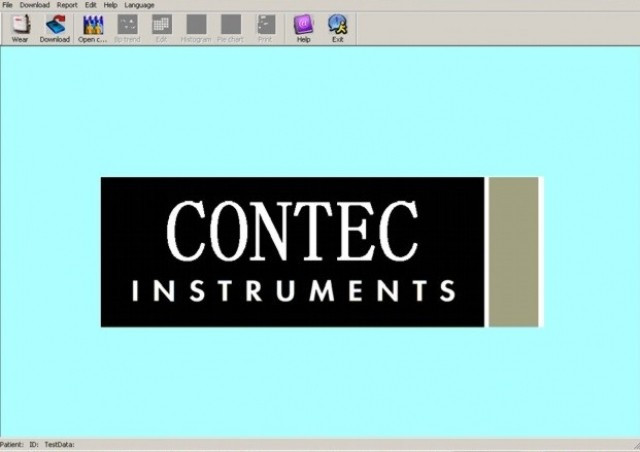
Task: Open the Language menu
Action: pos(139,5)
